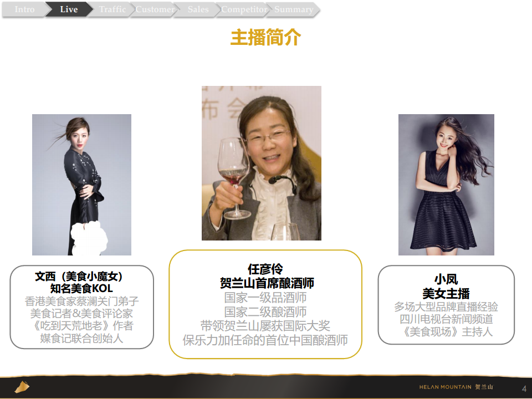532x399 pixels.
Task: Go to the Summary section tab
Action: tap(294, 9)
